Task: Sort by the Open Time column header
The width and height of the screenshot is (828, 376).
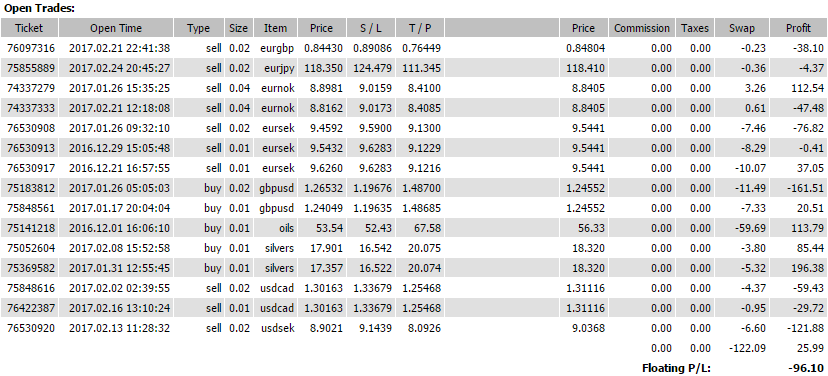Action: pos(116,29)
